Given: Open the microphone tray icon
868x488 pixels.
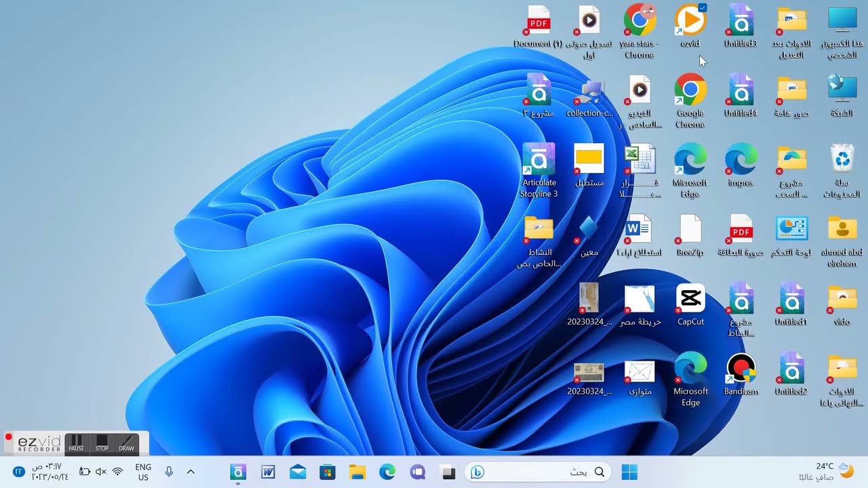Looking at the screenshot, I should click(169, 472).
